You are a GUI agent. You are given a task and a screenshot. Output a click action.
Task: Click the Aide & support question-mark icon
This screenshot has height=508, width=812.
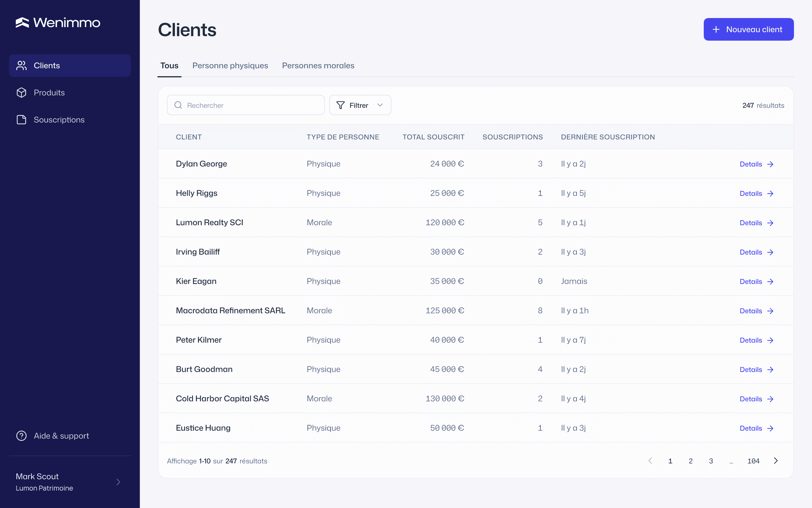click(22, 436)
